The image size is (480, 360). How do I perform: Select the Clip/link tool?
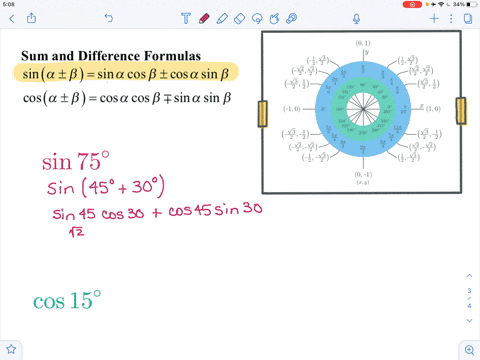coord(292,18)
